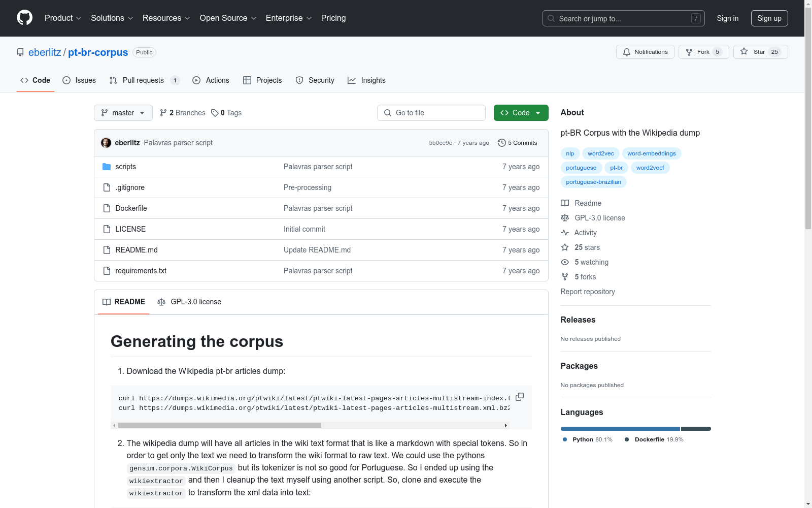Click the .gitignore file icon
Image resolution: width=812 pixels, height=508 pixels.
pyautogui.click(x=107, y=187)
